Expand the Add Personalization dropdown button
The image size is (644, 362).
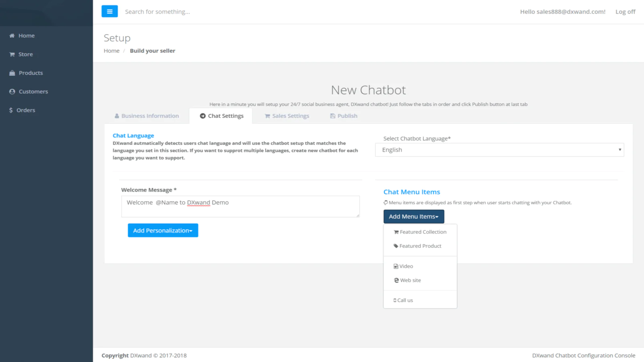(163, 230)
